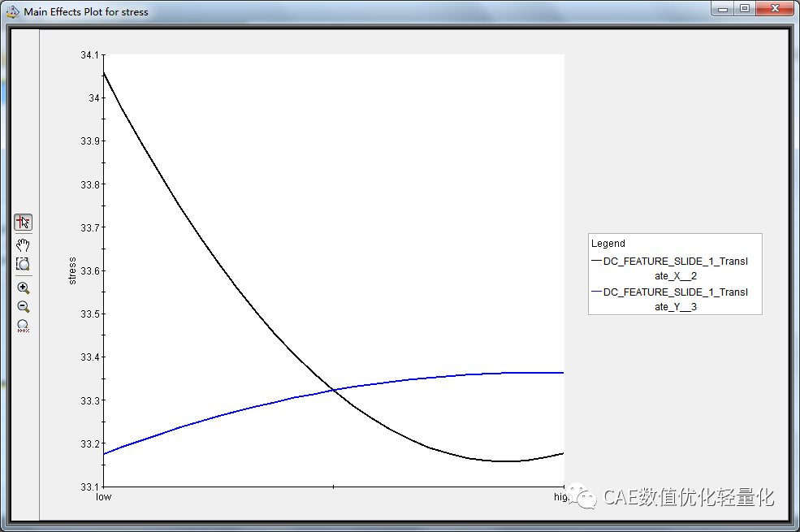Click where the black and blue curves intersect
This screenshot has height=532, width=800.
333,391
